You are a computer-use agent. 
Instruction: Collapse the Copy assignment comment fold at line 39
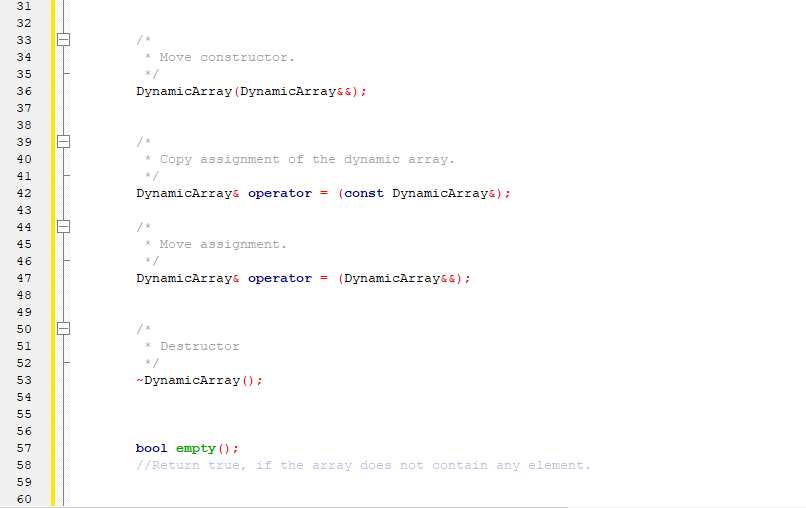(x=63, y=141)
